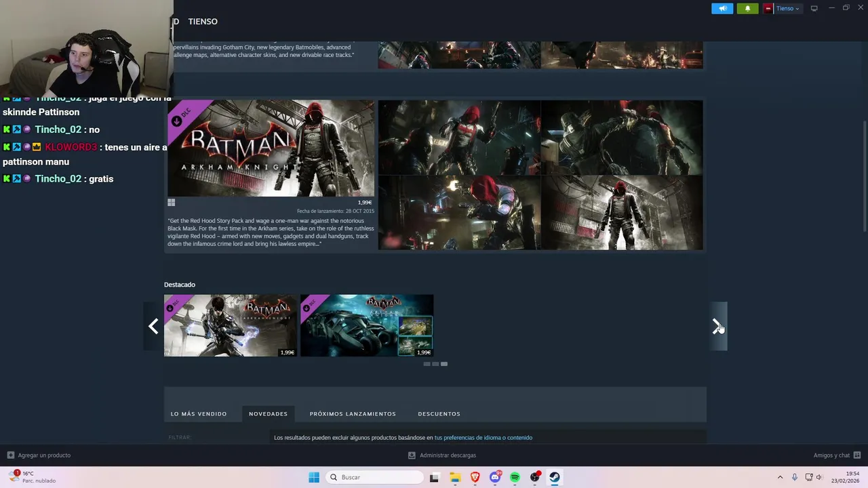
Task: Click the plus icon beside Agregar un producto
Action: (x=10, y=455)
